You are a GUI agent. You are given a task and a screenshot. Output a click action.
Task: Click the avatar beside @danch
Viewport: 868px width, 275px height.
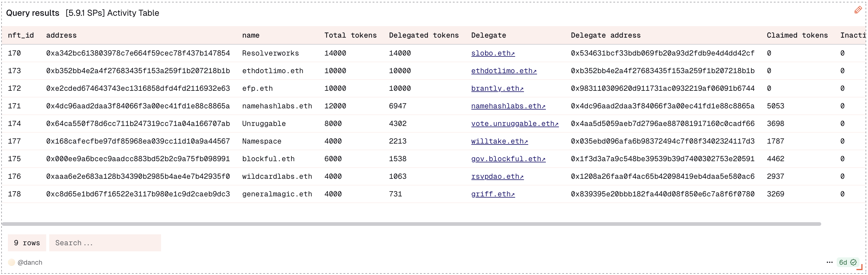click(x=12, y=262)
